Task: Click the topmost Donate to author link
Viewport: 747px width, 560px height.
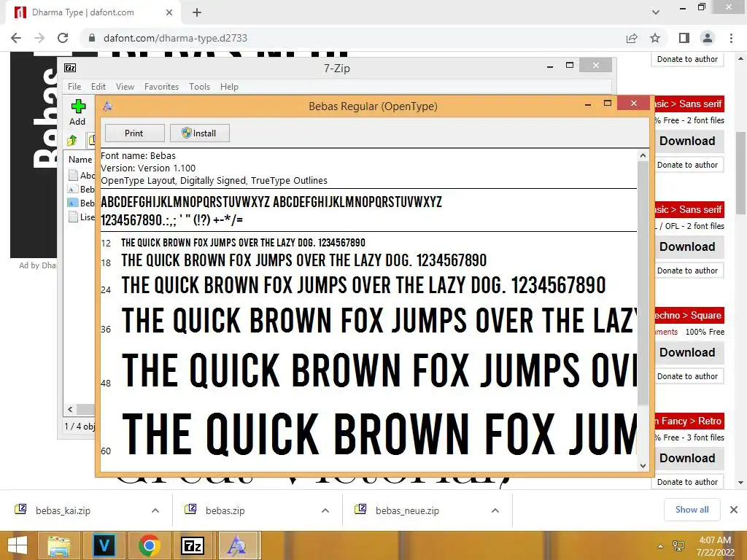Action: pos(687,60)
